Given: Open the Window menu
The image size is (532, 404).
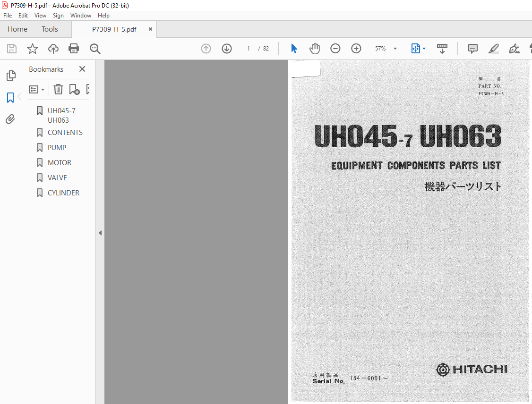Looking at the screenshot, I should coord(81,16).
